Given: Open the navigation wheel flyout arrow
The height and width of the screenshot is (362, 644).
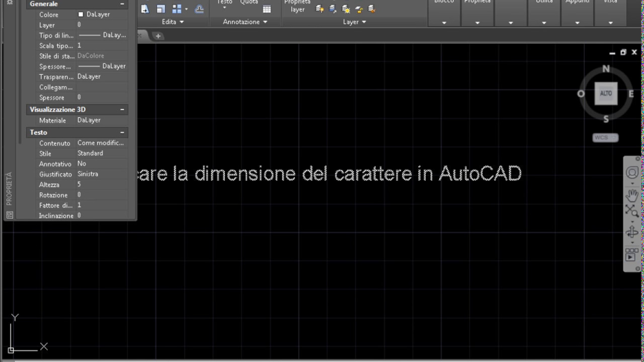Looking at the screenshot, I should [x=632, y=184].
